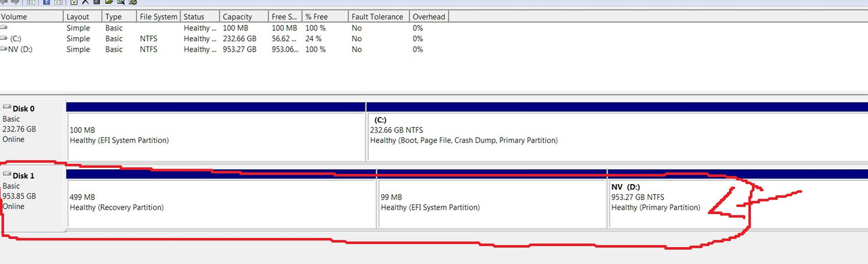Select the (C:) volume row in list
The image size is (868, 264).
click(224, 39)
